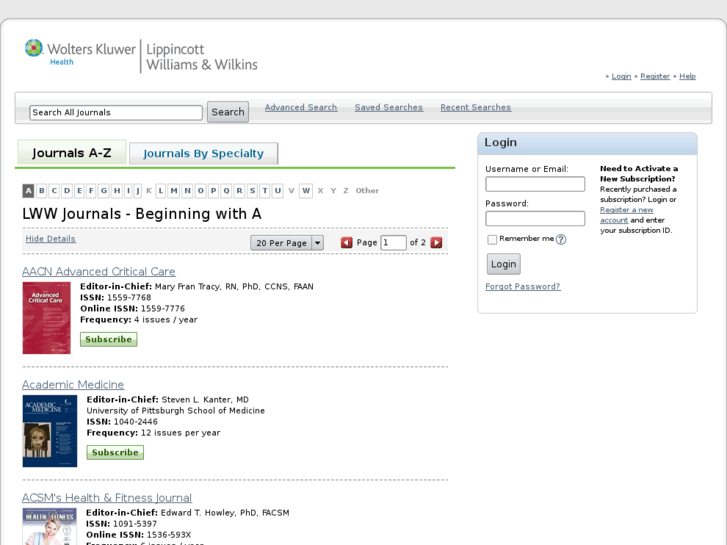Select letter C in alphabet index

(54, 191)
